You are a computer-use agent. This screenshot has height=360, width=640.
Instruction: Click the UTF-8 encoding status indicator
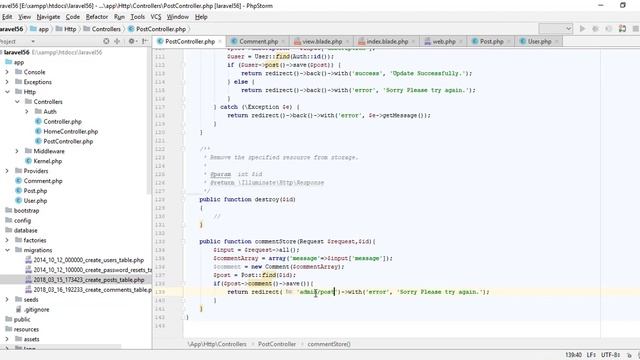click(x=610, y=355)
